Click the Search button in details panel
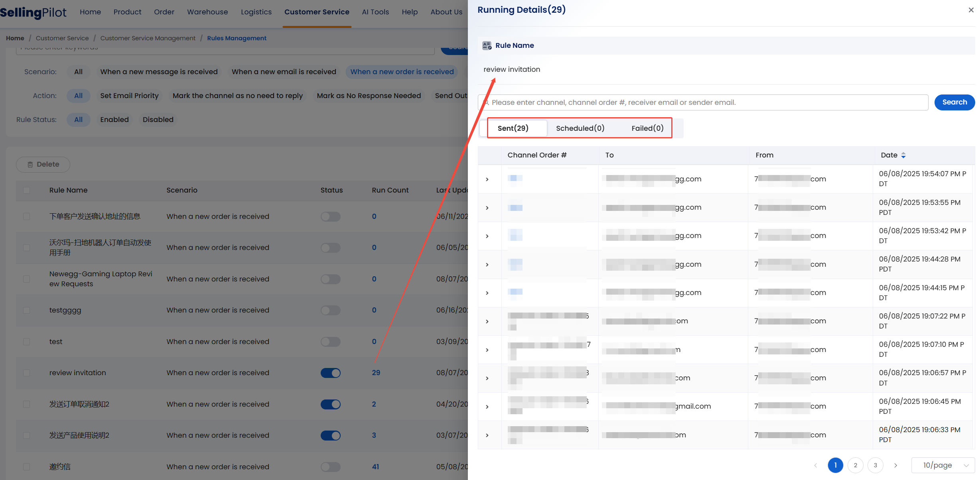The image size is (980, 480). click(954, 102)
